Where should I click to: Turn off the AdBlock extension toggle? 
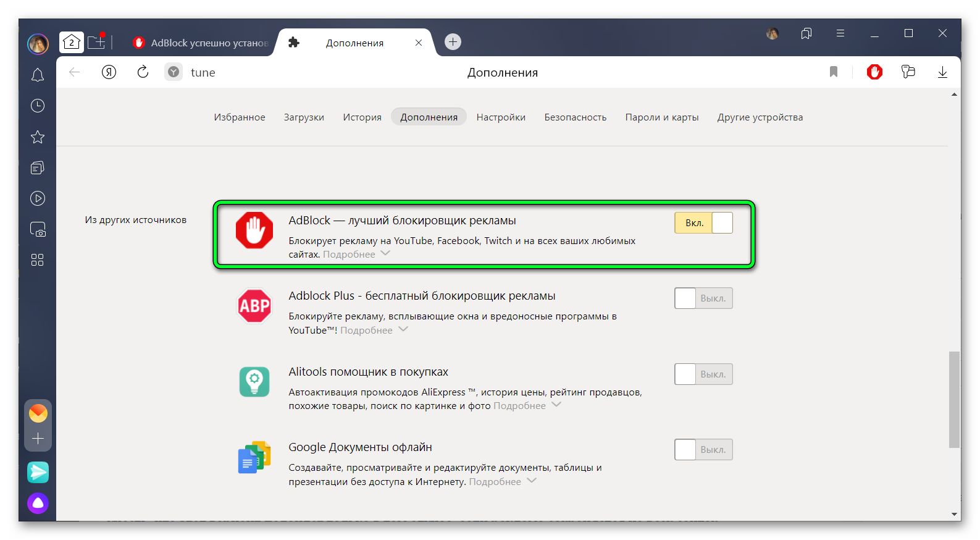point(703,223)
